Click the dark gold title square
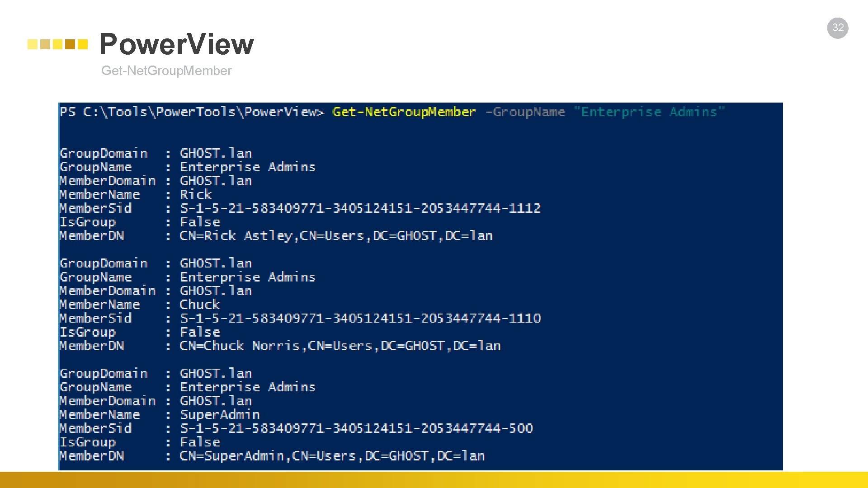Image resolution: width=868 pixels, height=488 pixels. click(70, 44)
